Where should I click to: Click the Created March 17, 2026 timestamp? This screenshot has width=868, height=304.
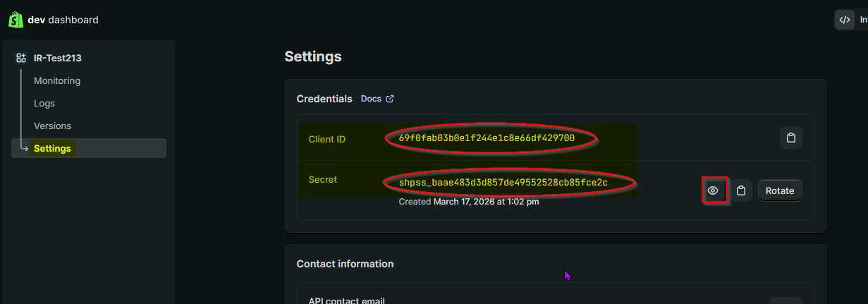tap(469, 201)
